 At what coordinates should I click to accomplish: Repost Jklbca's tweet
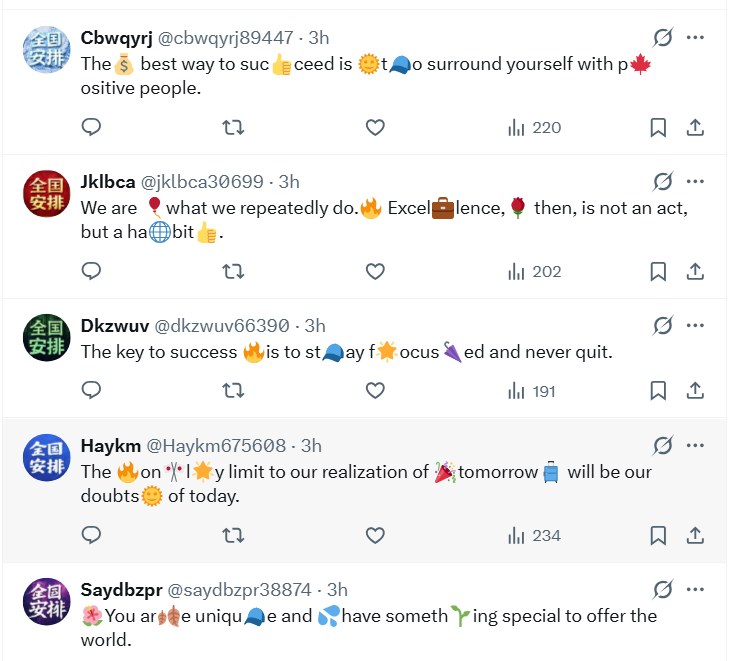[x=233, y=272]
